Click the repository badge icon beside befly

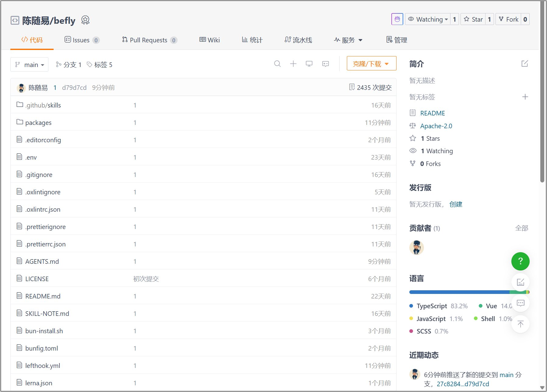[x=86, y=20]
